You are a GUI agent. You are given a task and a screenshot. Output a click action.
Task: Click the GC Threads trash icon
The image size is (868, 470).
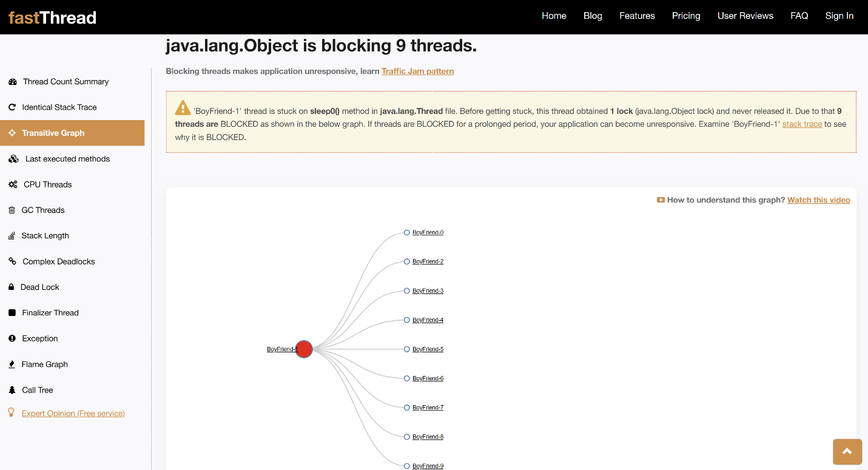(x=12, y=210)
